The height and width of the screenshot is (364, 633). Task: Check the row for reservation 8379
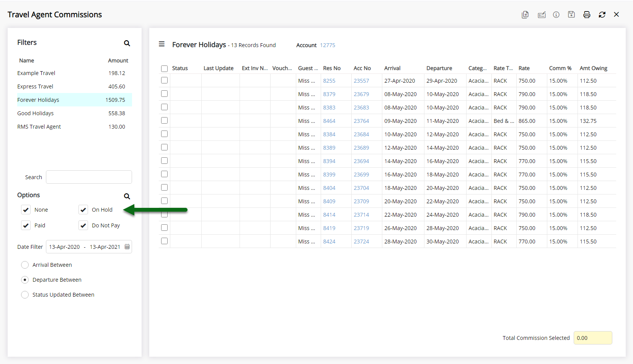(164, 94)
